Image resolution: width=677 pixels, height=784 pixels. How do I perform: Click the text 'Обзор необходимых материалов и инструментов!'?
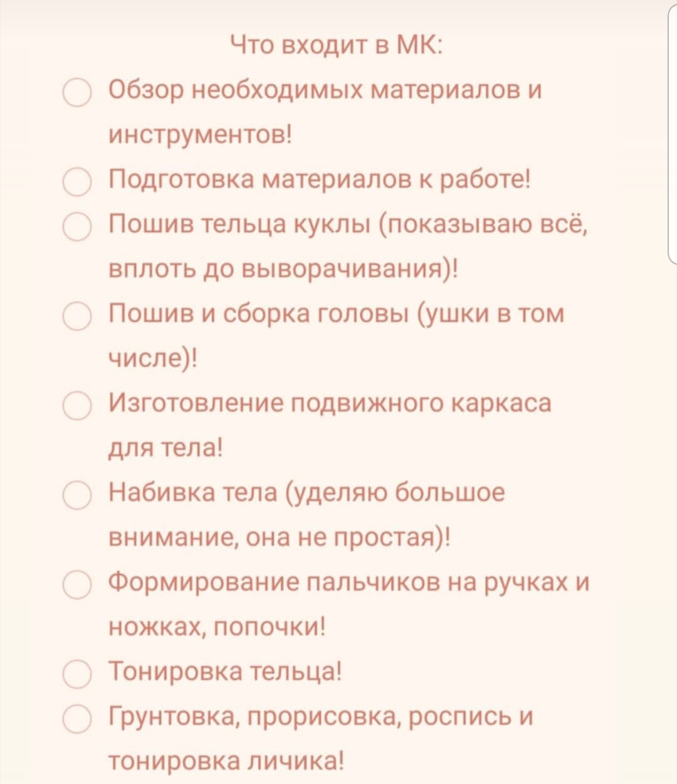(325, 90)
